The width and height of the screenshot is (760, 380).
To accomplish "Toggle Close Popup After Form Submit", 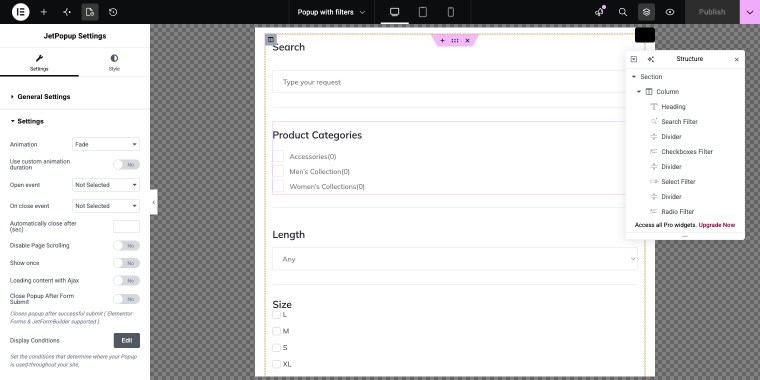I will (127, 299).
